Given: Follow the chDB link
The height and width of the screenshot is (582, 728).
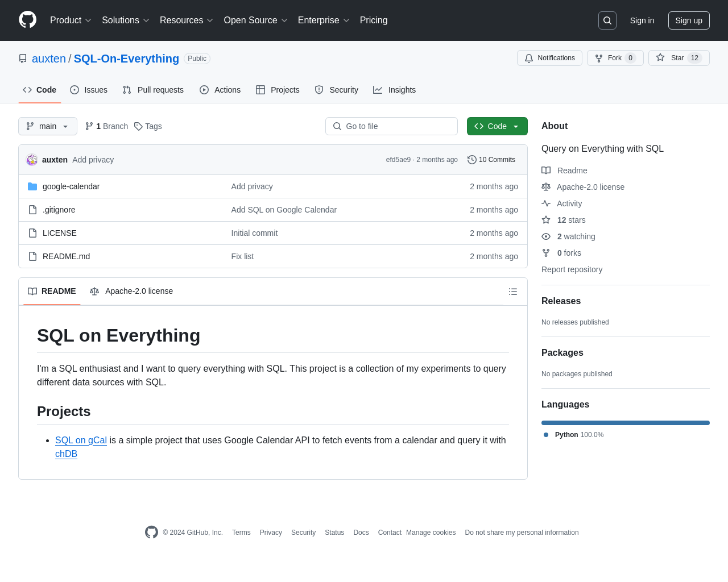Looking at the screenshot, I should pyautogui.click(x=66, y=454).
